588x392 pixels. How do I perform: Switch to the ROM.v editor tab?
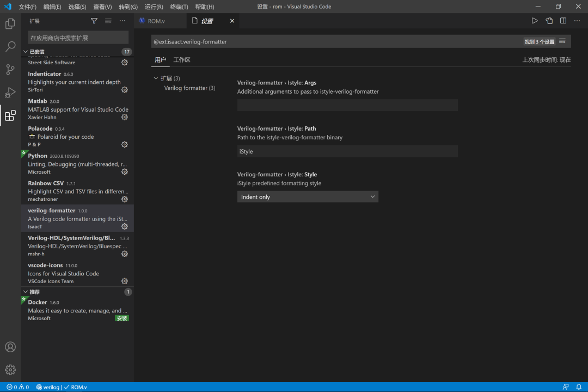click(x=160, y=21)
